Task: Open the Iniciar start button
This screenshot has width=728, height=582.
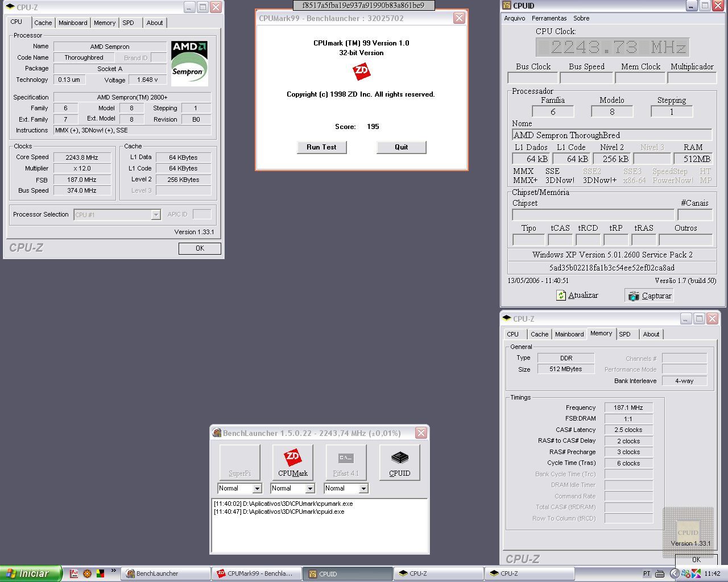Action: 30,573
